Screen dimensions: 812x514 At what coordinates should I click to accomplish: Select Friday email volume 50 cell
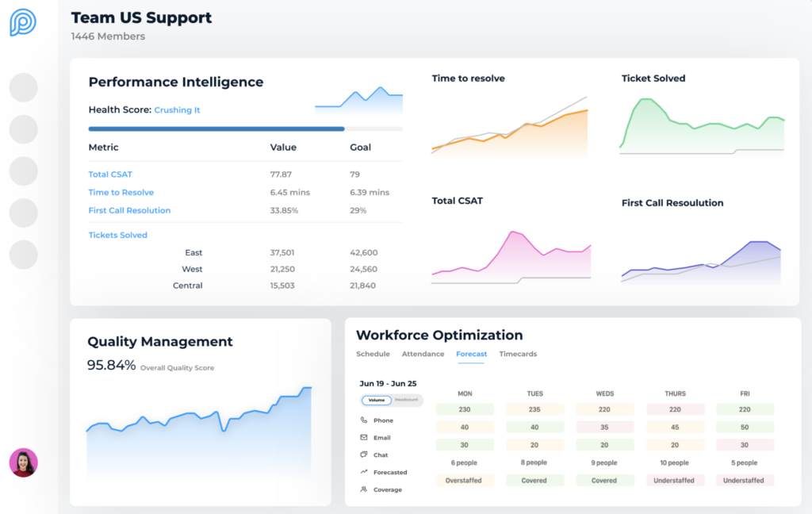(x=745, y=428)
